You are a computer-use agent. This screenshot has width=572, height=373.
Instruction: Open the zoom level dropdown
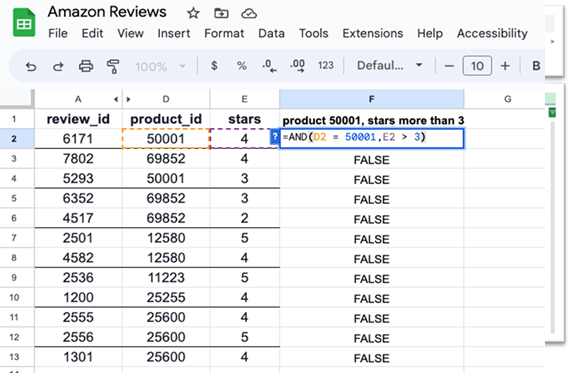[x=161, y=66]
